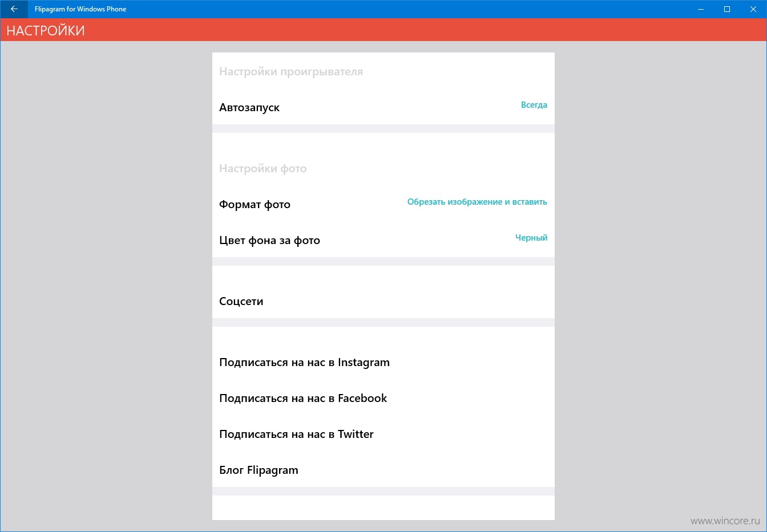Open Блог Flipagram
Viewport: 767px width, 532px height.
coord(259,470)
